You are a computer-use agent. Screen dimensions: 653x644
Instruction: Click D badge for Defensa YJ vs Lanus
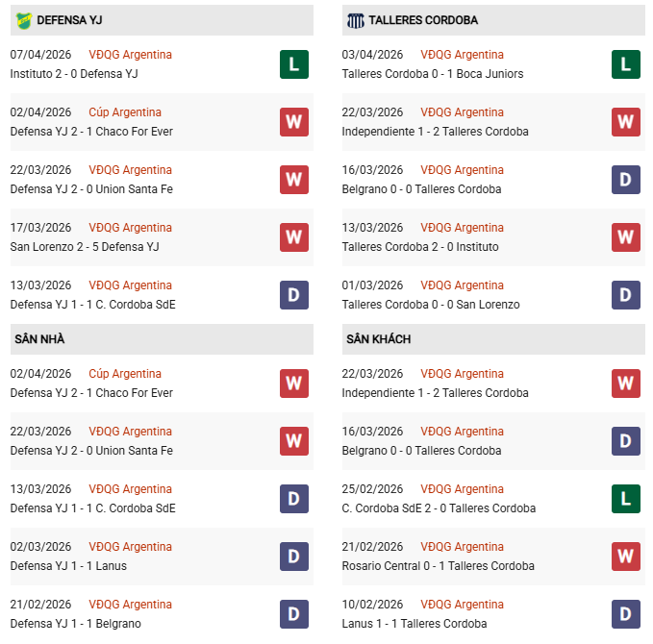tap(294, 557)
